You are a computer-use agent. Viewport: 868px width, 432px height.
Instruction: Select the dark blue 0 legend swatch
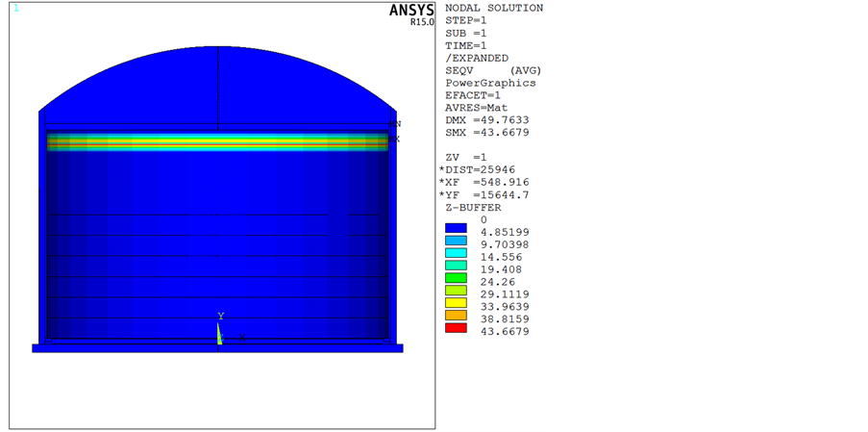click(x=456, y=228)
